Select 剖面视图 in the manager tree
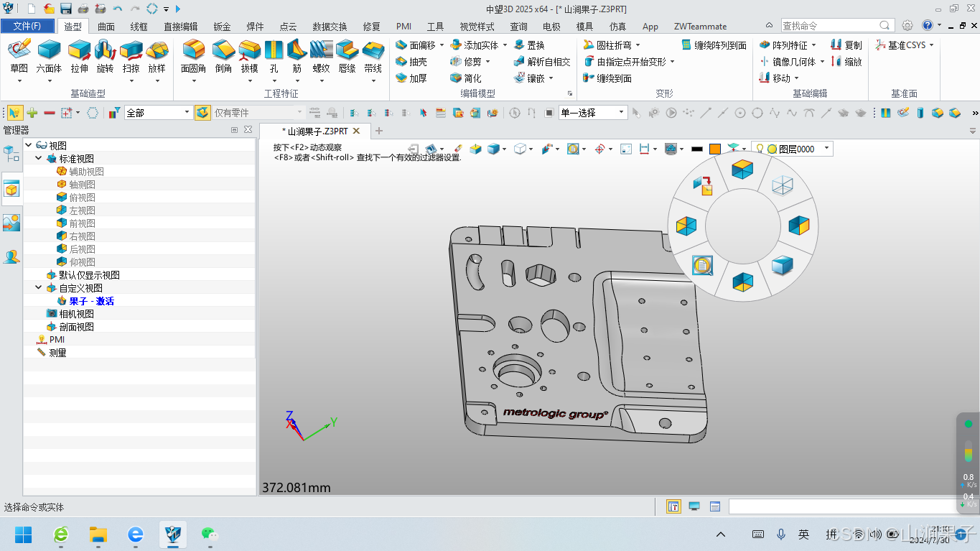The width and height of the screenshot is (980, 551). [76, 327]
